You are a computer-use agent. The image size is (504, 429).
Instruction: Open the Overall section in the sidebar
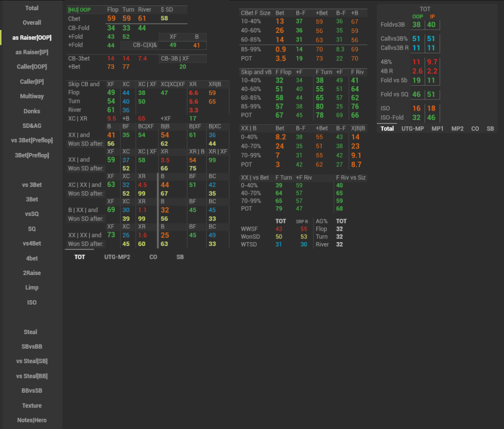point(31,23)
